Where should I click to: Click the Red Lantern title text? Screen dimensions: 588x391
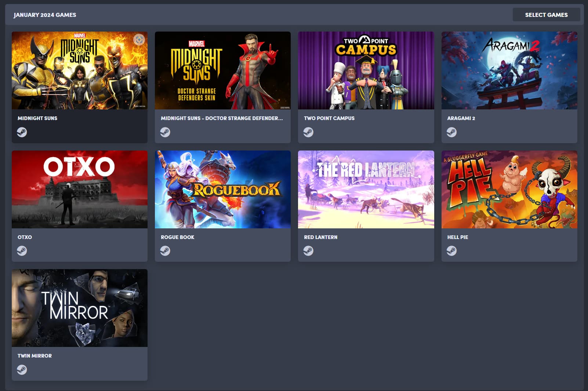320,237
